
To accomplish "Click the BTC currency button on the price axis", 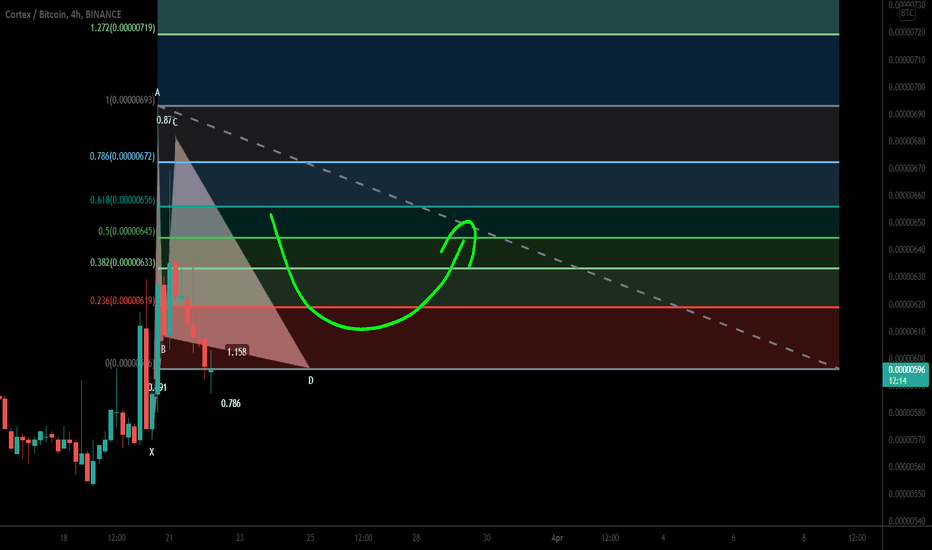I will (x=907, y=12).
